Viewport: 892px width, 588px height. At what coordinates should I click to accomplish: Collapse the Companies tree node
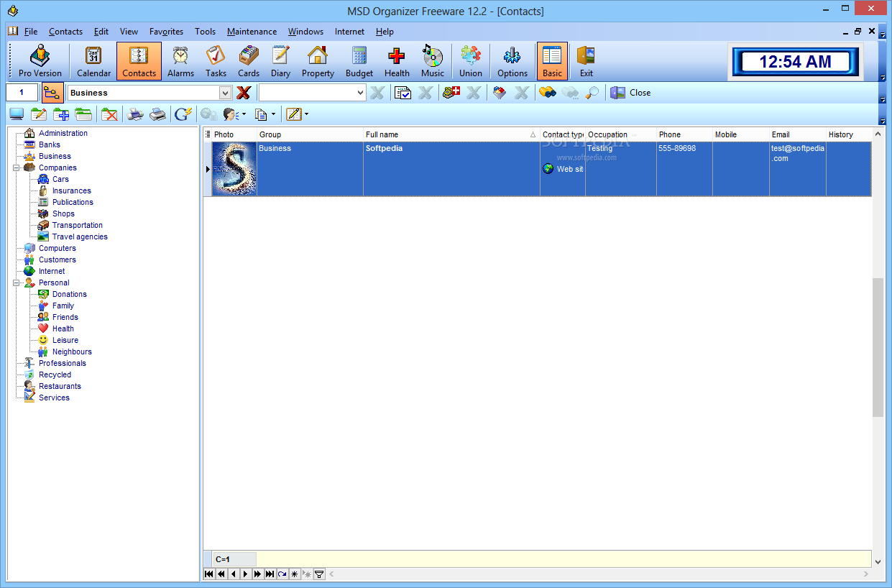pyautogui.click(x=16, y=167)
